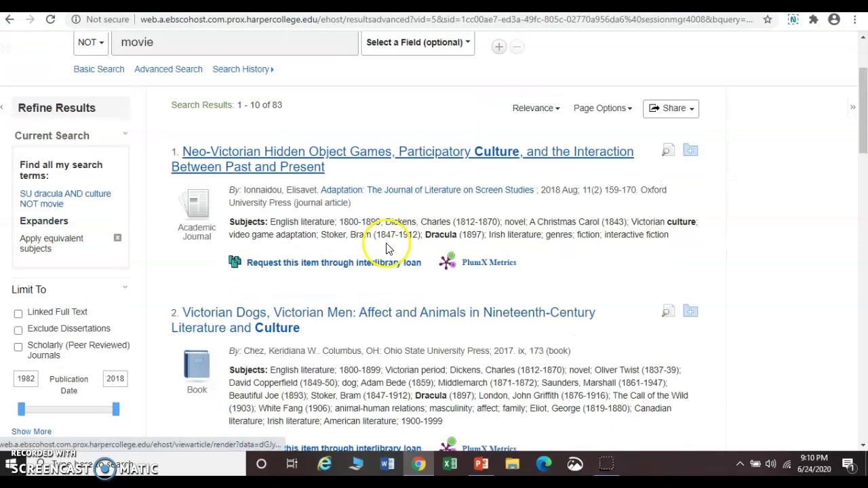
Task: Preview result 1 with magnifier icon
Action: click(x=668, y=150)
